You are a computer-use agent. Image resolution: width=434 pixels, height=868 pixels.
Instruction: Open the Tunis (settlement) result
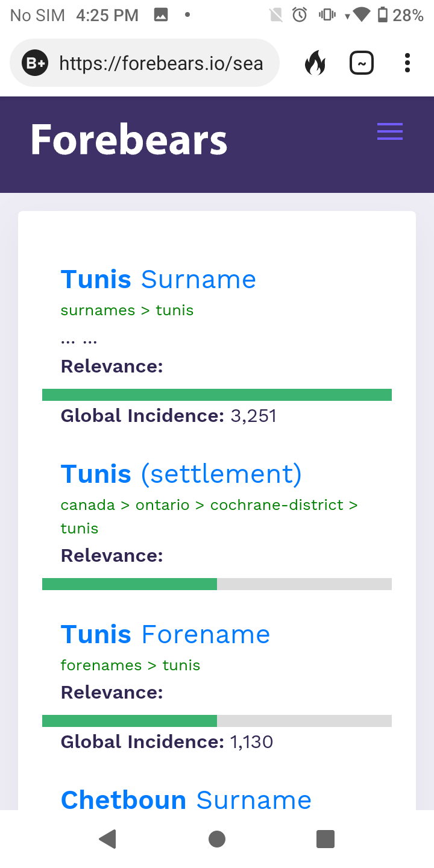181,474
